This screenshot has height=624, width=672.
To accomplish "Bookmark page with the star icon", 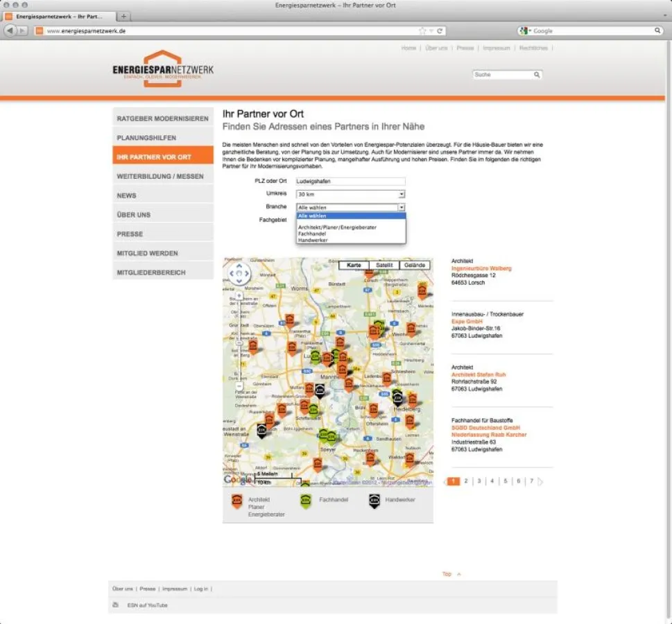I will coord(422,31).
